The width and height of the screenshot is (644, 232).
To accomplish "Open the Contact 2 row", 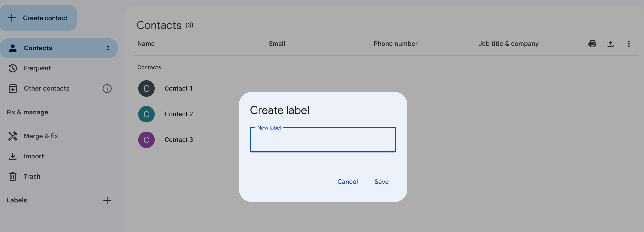I will pos(179,114).
